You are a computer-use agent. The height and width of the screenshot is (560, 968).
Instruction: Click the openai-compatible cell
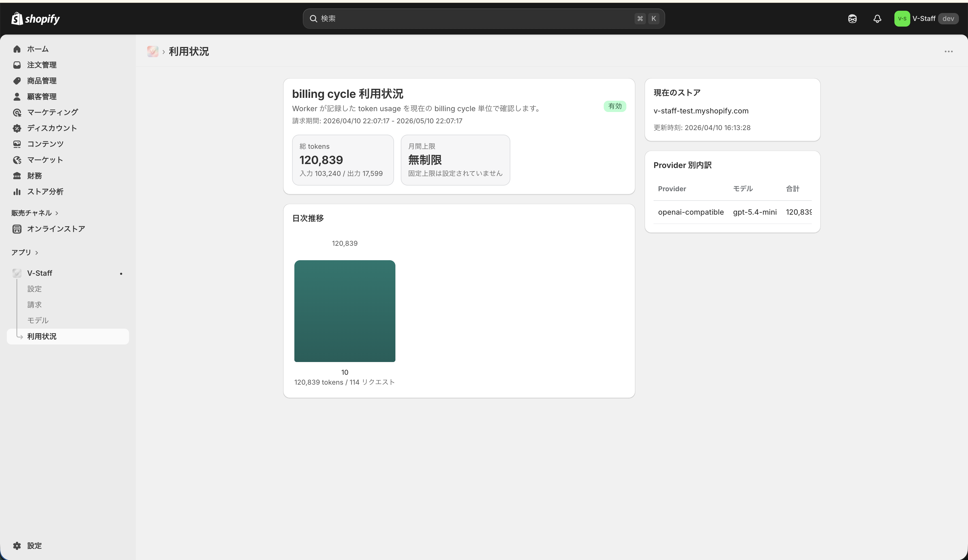[691, 212]
